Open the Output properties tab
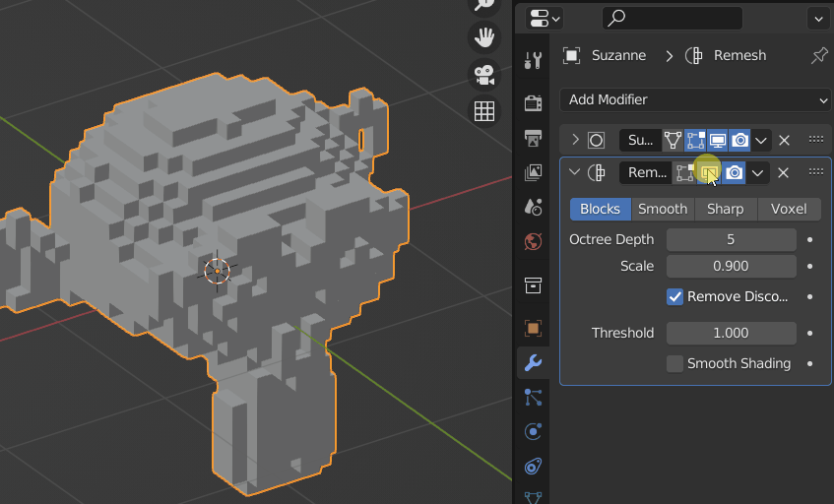This screenshot has height=504, width=834. click(x=533, y=138)
